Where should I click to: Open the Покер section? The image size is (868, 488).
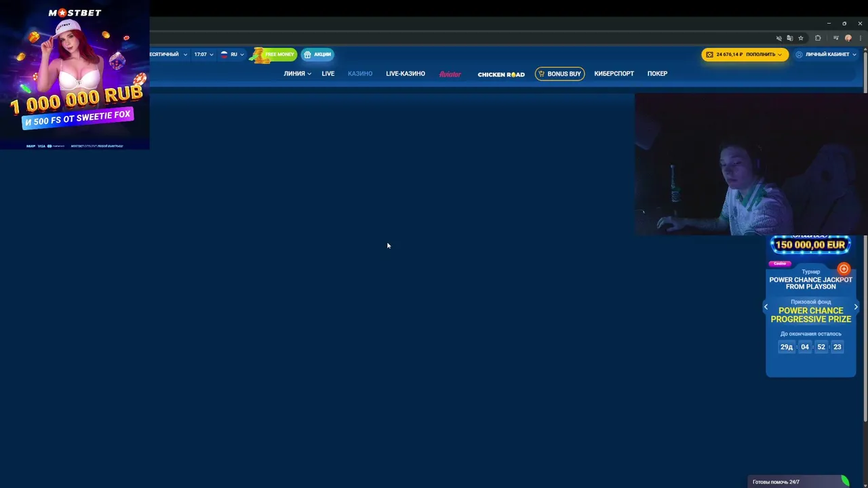point(657,74)
